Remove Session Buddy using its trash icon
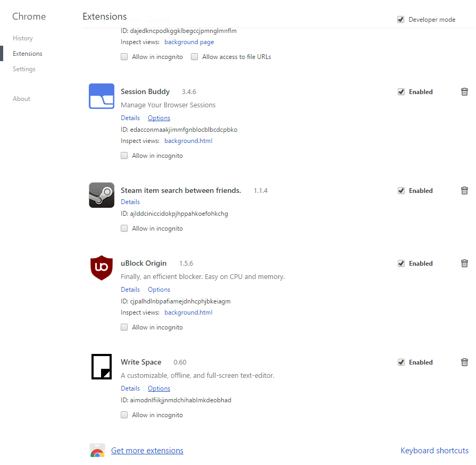 [x=464, y=92]
